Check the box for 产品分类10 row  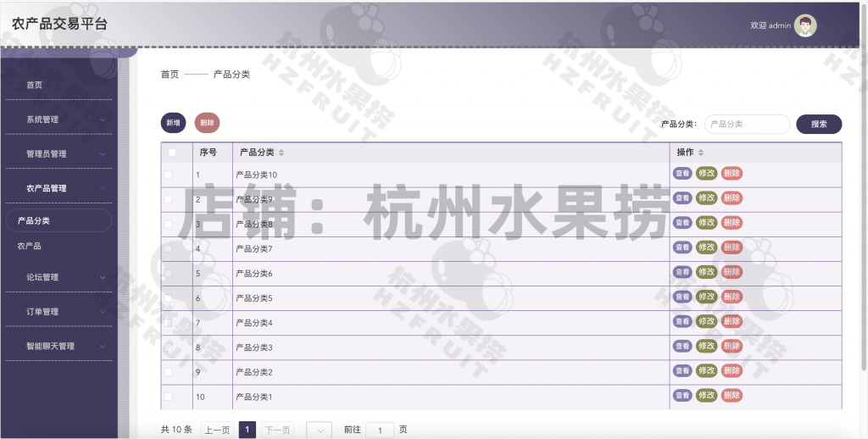169,175
